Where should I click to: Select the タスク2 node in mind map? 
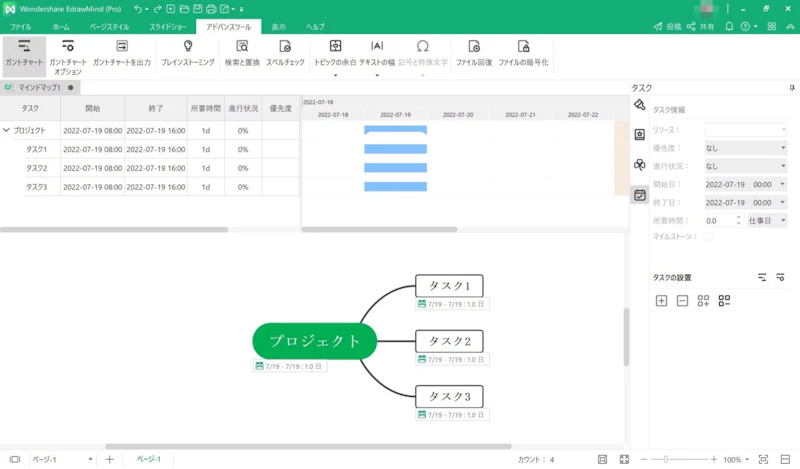pos(449,341)
